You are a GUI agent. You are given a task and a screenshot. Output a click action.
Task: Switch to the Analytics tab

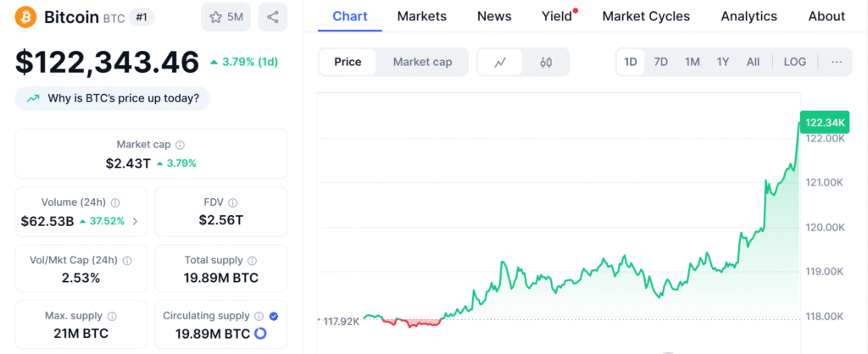748,16
